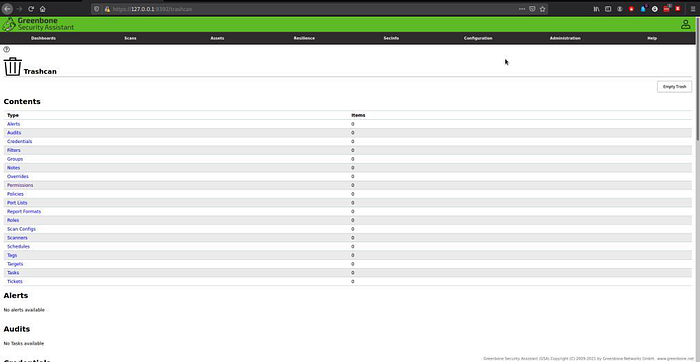Open the Firefox account icon
This screenshot has height=362, width=700.
620,9
